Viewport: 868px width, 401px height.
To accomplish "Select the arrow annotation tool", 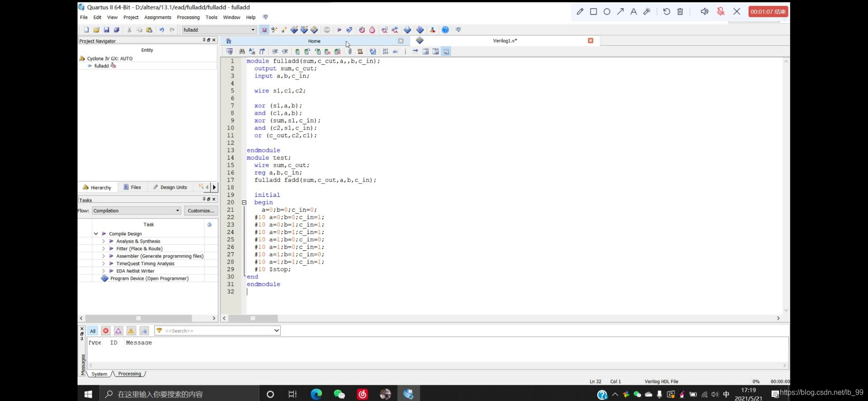I will [x=620, y=12].
